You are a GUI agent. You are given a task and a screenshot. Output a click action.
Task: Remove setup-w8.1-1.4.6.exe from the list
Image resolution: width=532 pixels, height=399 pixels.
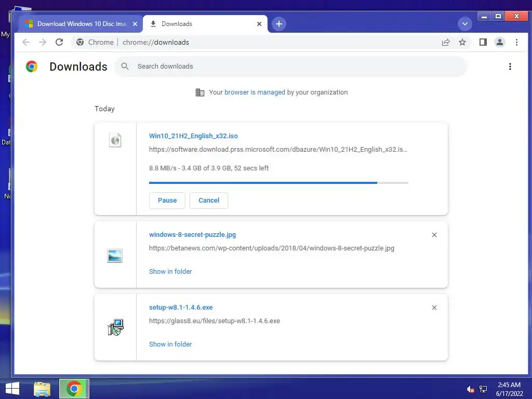434,308
